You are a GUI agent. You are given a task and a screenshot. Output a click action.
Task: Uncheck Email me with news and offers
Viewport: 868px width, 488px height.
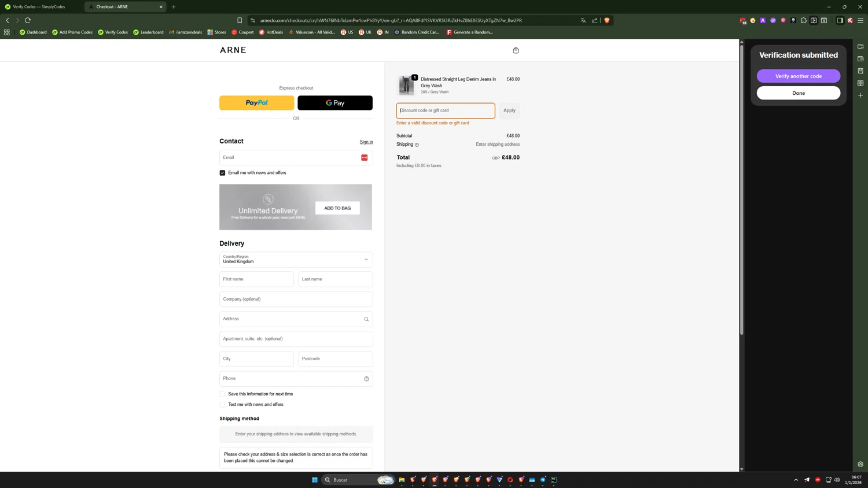pyautogui.click(x=222, y=173)
